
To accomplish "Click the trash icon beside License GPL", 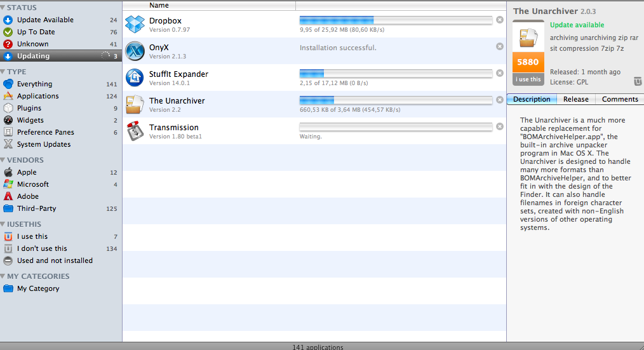I will tap(638, 81).
